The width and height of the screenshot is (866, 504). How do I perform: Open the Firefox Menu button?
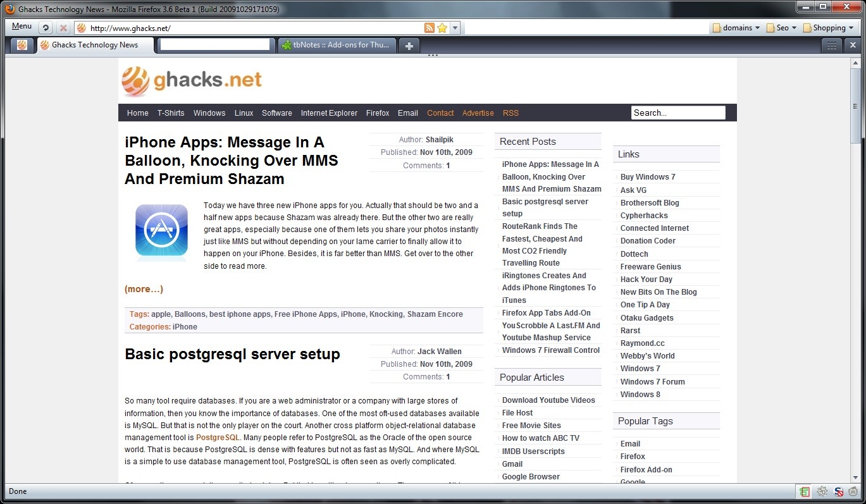point(22,27)
